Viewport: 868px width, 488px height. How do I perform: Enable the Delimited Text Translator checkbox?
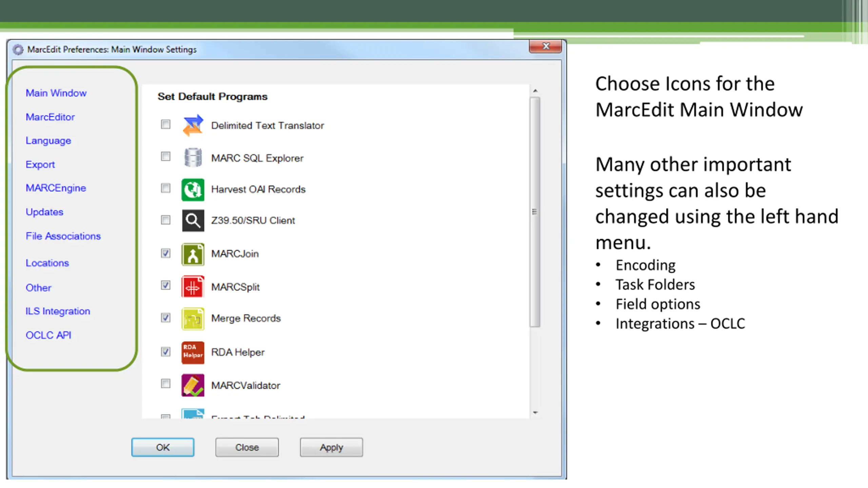click(x=165, y=124)
